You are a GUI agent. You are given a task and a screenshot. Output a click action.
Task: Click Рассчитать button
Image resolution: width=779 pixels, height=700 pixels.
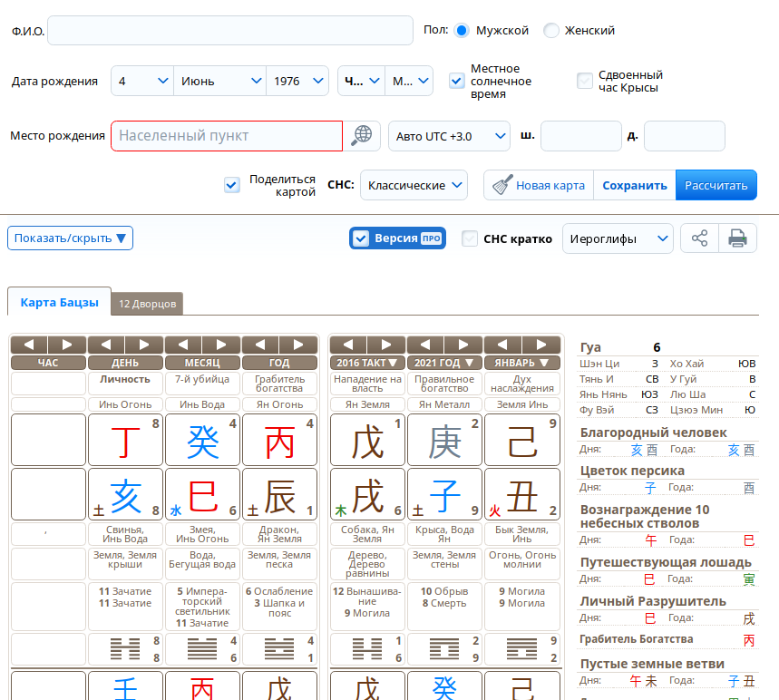pyautogui.click(x=716, y=185)
